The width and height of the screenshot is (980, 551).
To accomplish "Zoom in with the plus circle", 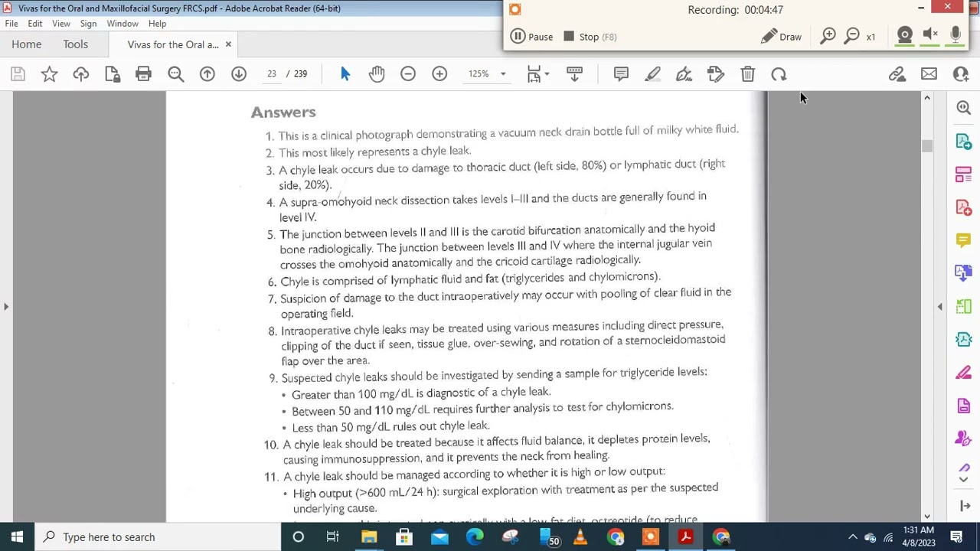I will pyautogui.click(x=439, y=74).
